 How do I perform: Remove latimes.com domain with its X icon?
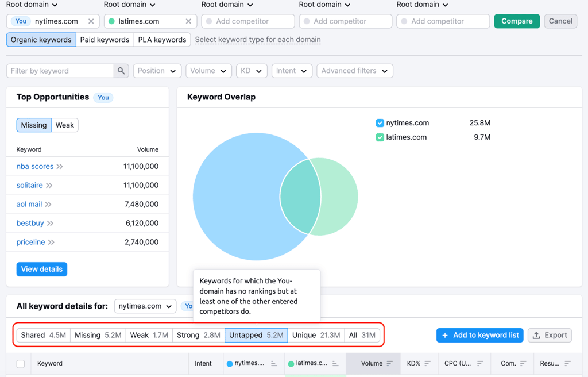188,21
